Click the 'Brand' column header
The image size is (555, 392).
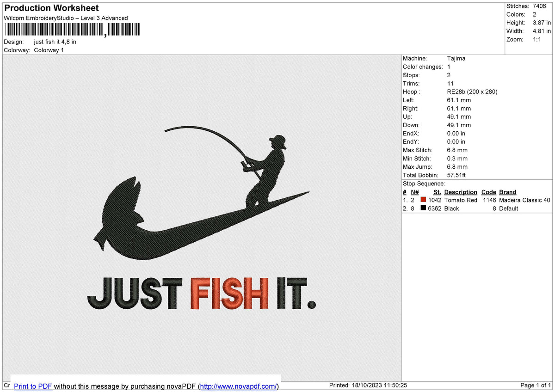508,192
